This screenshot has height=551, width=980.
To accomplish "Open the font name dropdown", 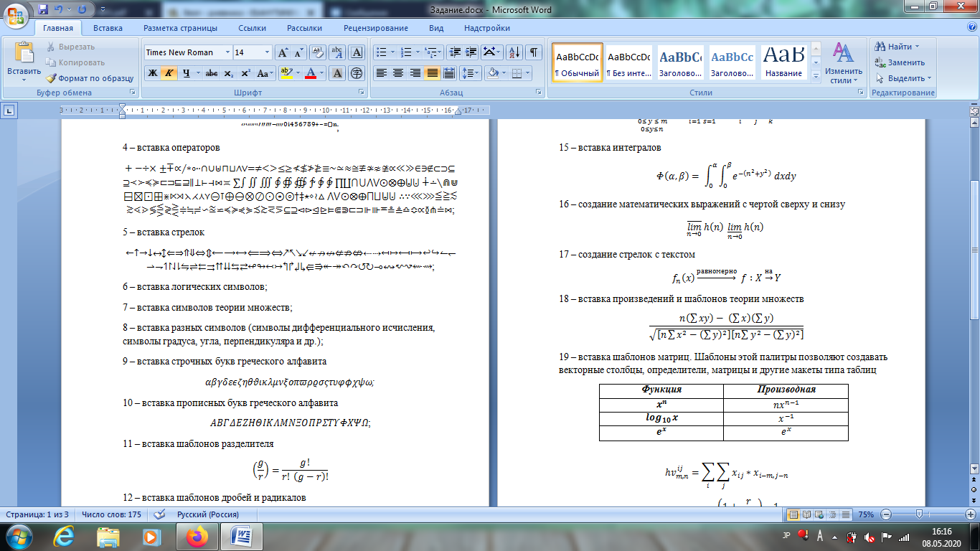I will click(227, 52).
